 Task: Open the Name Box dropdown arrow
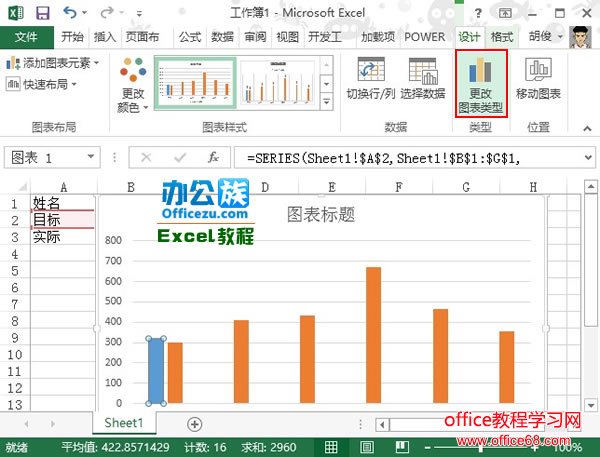click(x=91, y=157)
